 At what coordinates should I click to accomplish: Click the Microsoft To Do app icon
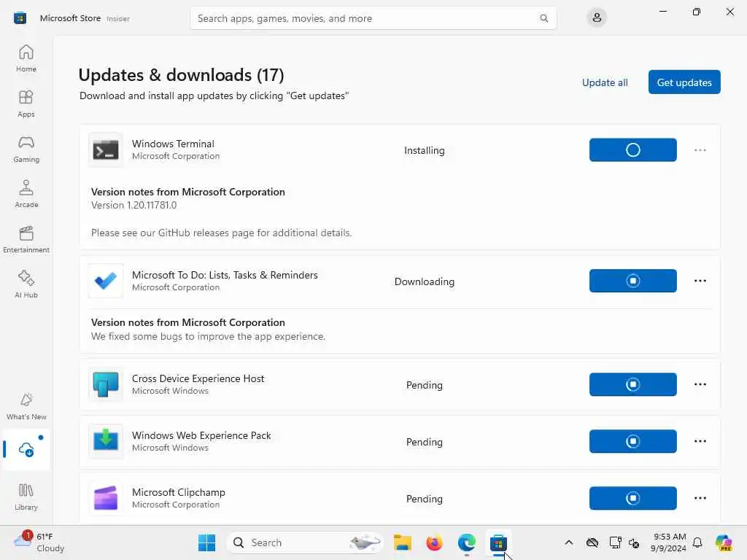[106, 281]
